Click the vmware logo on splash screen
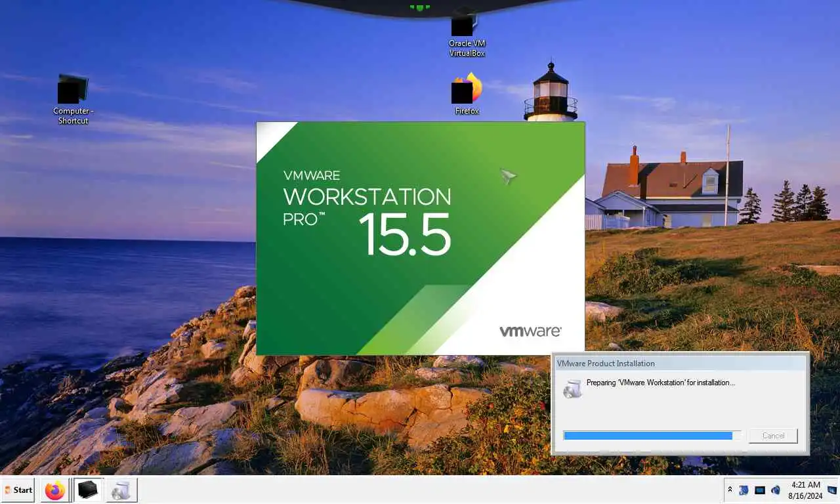Image resolution: width=840 pixels, height=504 pixels. click(530, 331)
